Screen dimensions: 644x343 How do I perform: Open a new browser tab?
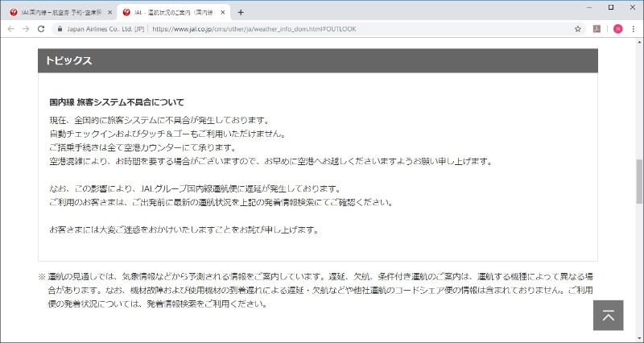[241, 12]
